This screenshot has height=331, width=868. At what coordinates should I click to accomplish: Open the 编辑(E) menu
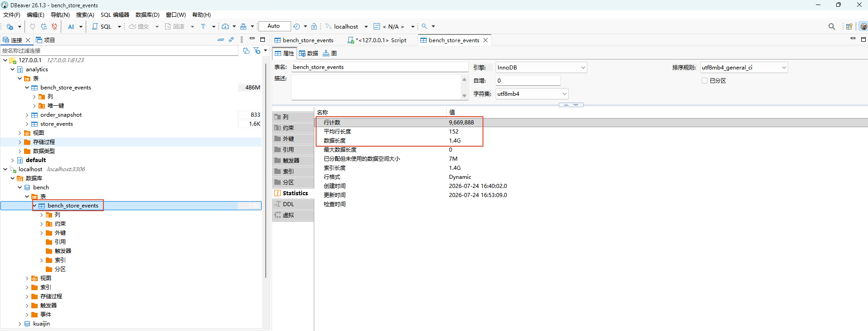35,15
